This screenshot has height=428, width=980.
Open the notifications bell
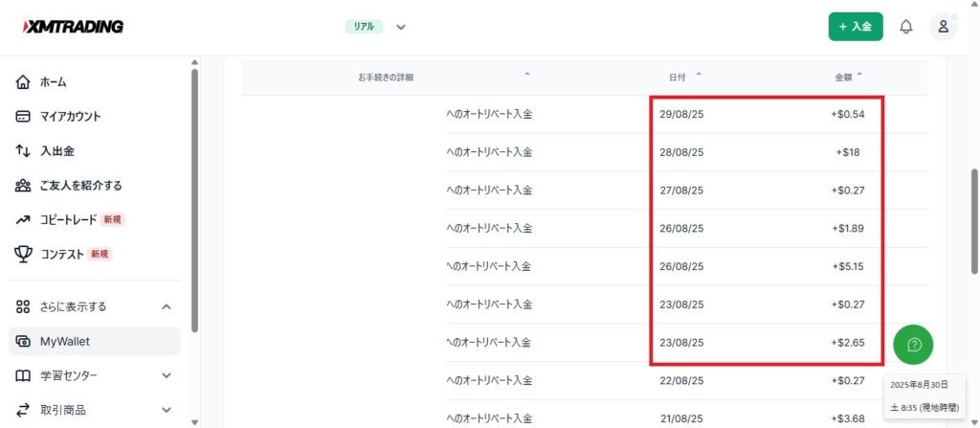tap(905, 27)
